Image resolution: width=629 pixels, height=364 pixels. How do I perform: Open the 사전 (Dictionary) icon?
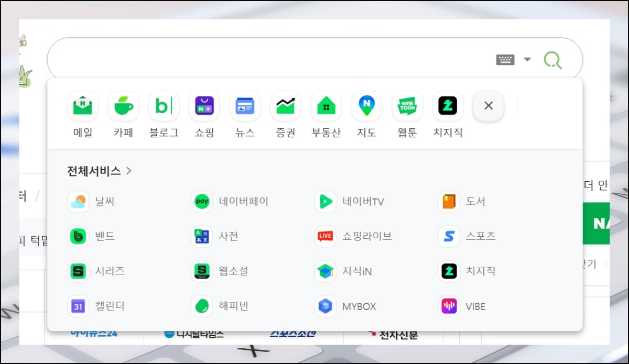tap(202, 236)
